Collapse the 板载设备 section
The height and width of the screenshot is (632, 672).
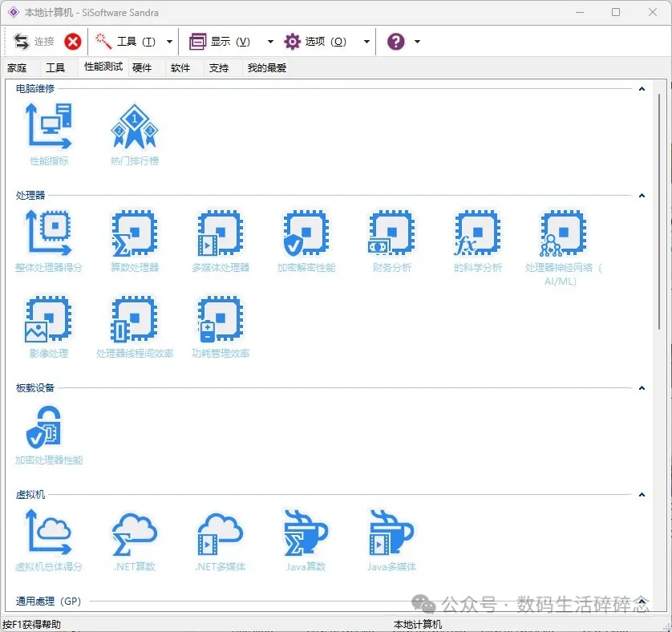pos(642,388)
